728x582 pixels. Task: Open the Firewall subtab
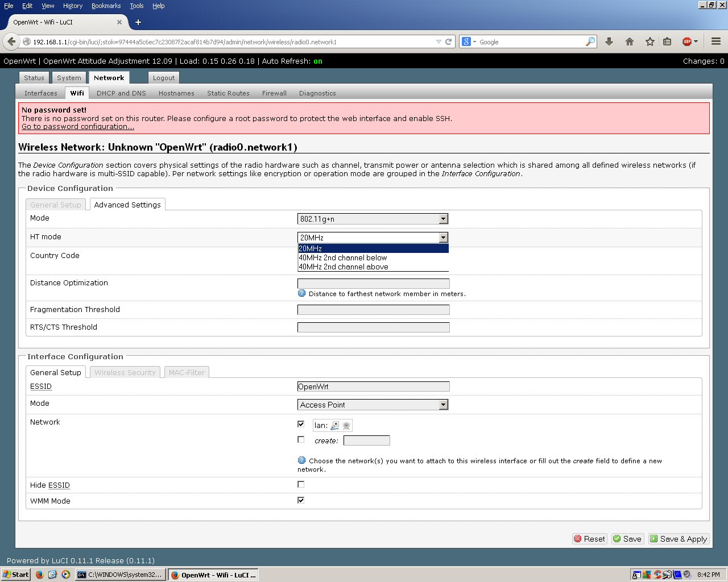point(274,93)
